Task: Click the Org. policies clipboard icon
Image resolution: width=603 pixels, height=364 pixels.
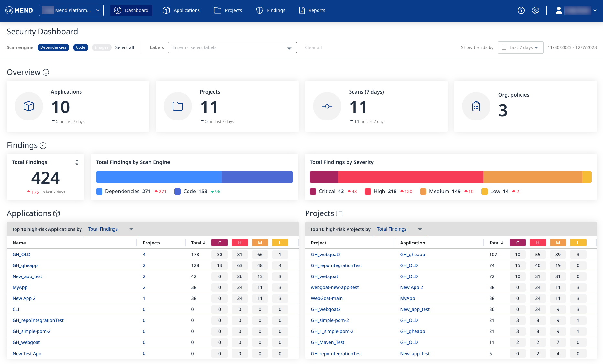Action: click(476, 106)
